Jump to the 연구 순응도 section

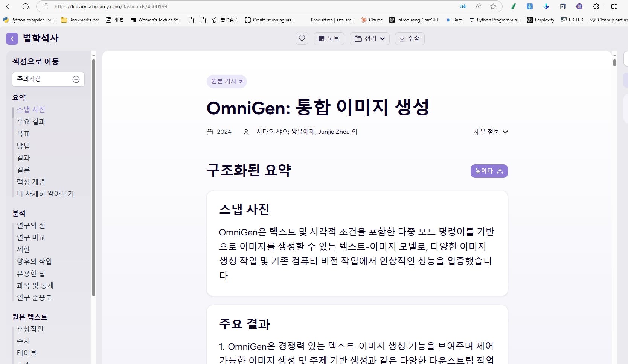34,297
